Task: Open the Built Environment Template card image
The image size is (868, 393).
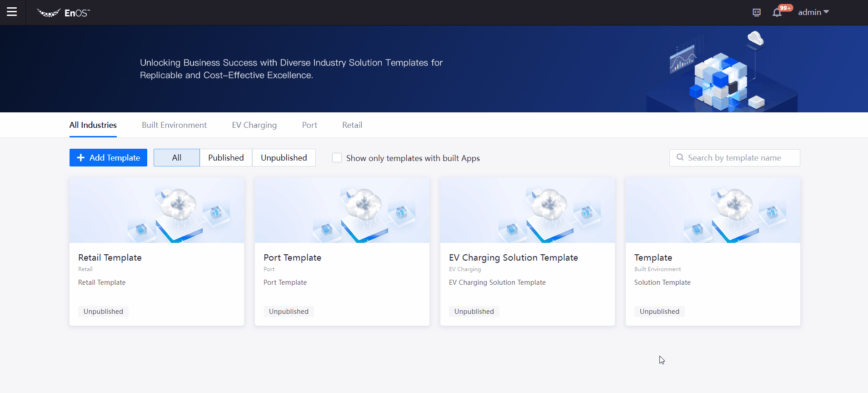Action: pyautogui.click(x=713, y=210)
